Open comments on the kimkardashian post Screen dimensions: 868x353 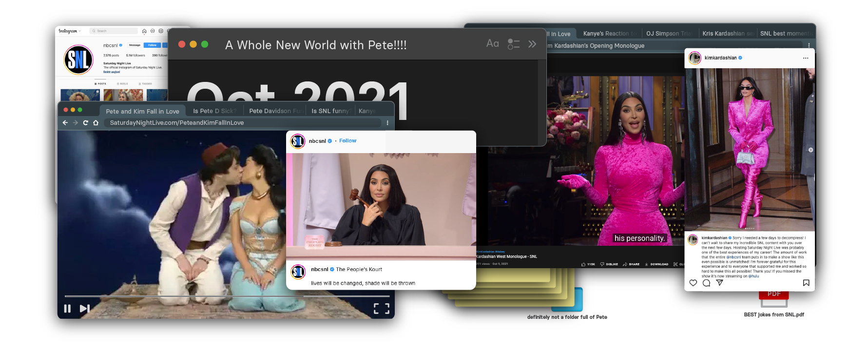coord(706,283)
